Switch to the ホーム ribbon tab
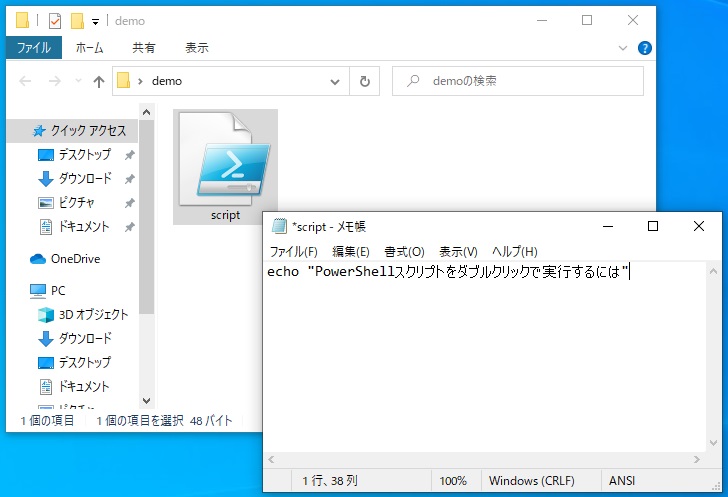 click(89, 48)
